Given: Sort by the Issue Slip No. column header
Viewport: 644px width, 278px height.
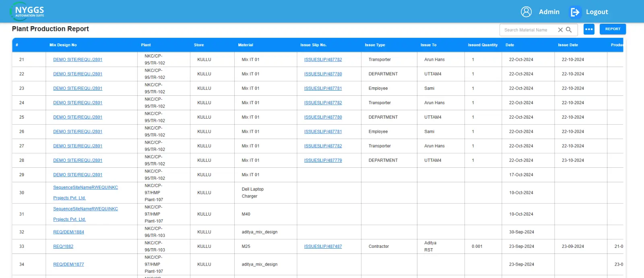Looking at the screenshot, I should pos(313,45).
